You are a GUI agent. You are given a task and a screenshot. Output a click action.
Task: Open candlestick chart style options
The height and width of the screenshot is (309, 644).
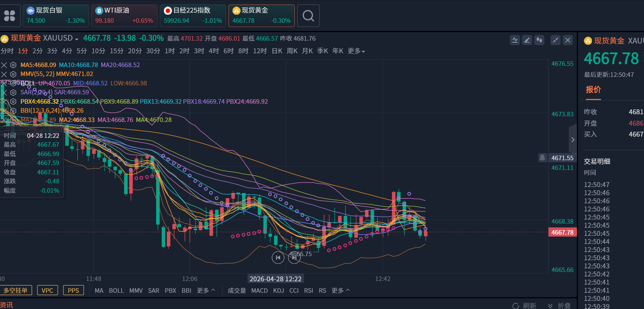540,40
